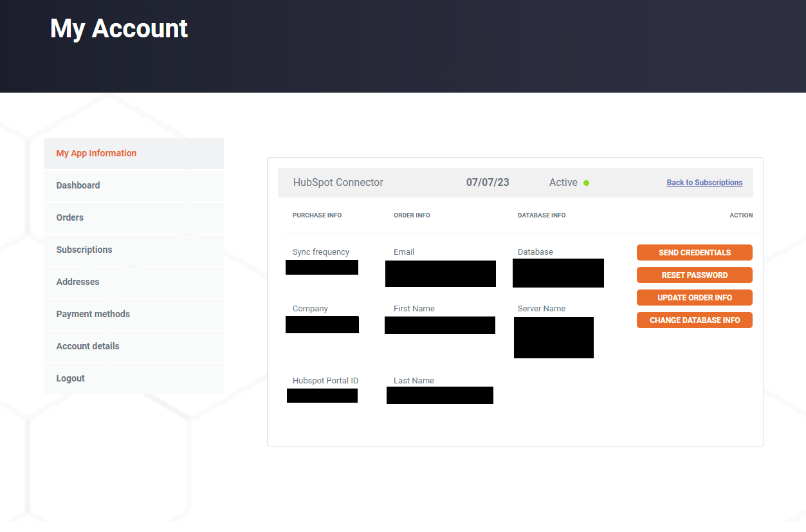Open the Subscriptions section
This screenshot has width=806, height=532.
(x=84, y=250)
